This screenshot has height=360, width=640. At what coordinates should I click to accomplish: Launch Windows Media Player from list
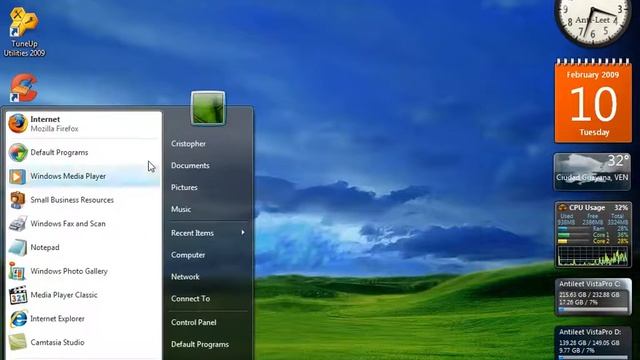click(84, 176)
